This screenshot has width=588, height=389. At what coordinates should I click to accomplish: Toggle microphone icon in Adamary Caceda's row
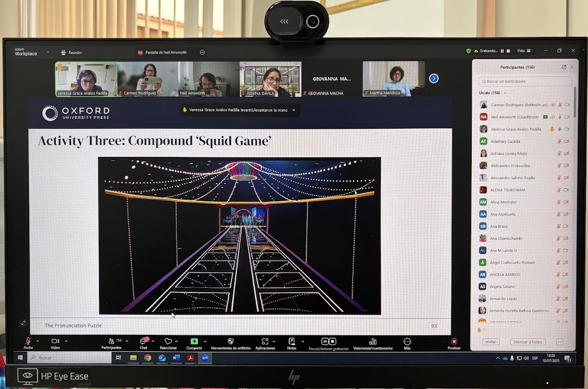click(559, 141)
